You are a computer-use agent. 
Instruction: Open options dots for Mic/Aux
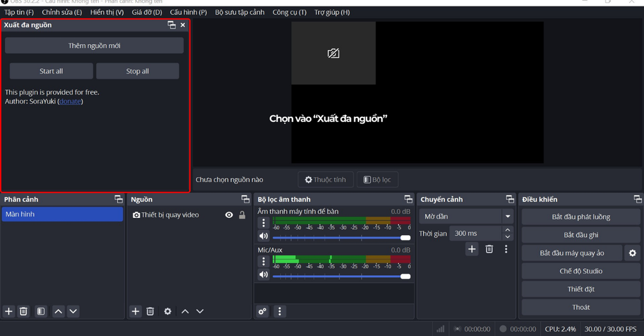(x=264, y=261)
